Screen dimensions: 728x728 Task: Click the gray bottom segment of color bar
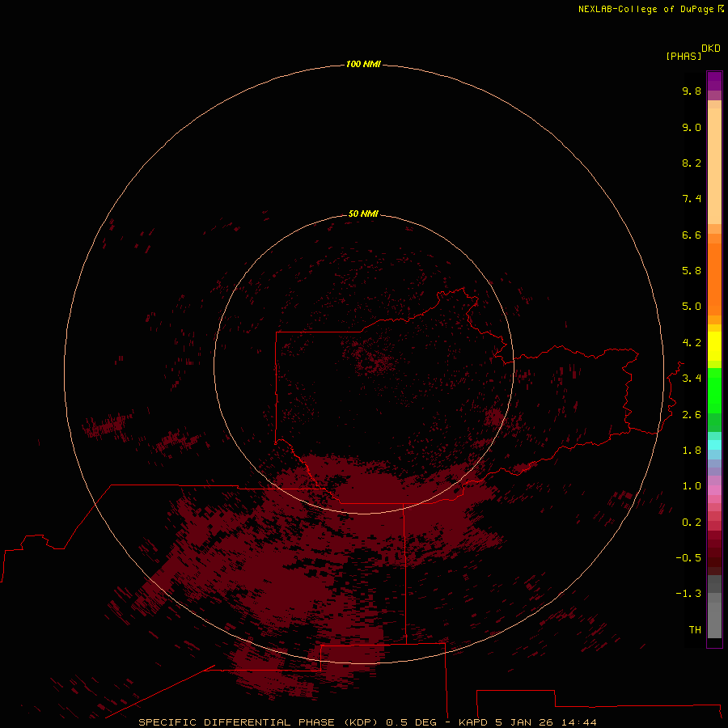[714, 616]
